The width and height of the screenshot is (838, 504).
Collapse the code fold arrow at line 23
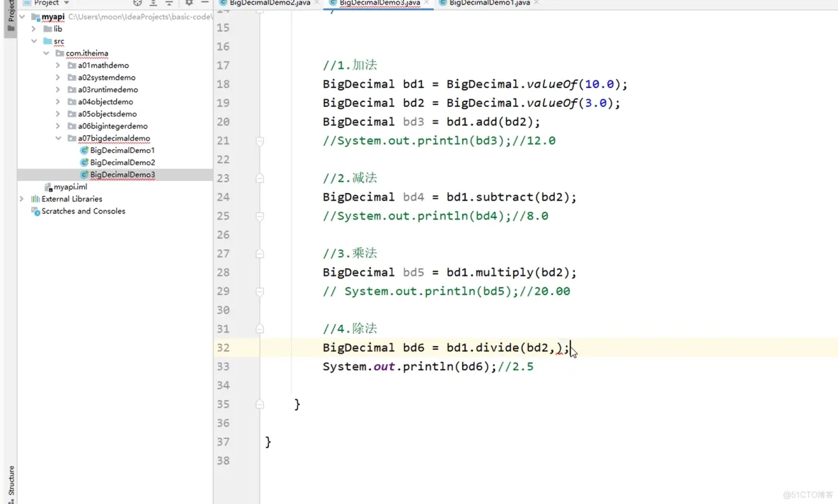260,176
